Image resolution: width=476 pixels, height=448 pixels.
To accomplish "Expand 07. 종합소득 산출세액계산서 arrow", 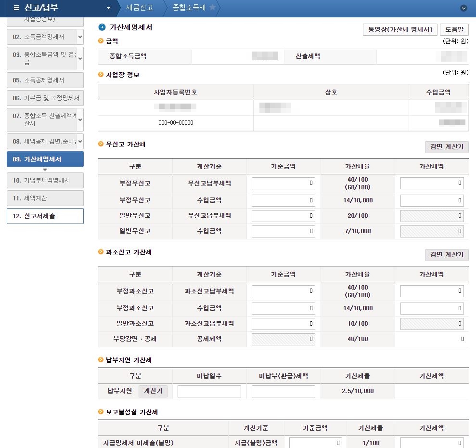I will pyautogui.click(x=80, y=120).
